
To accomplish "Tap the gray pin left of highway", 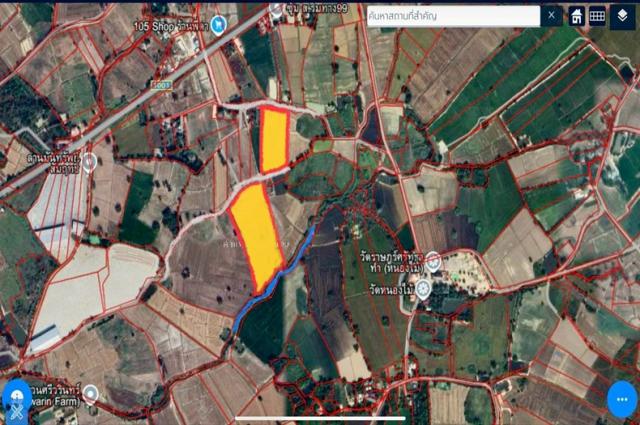I will (89, 160).
